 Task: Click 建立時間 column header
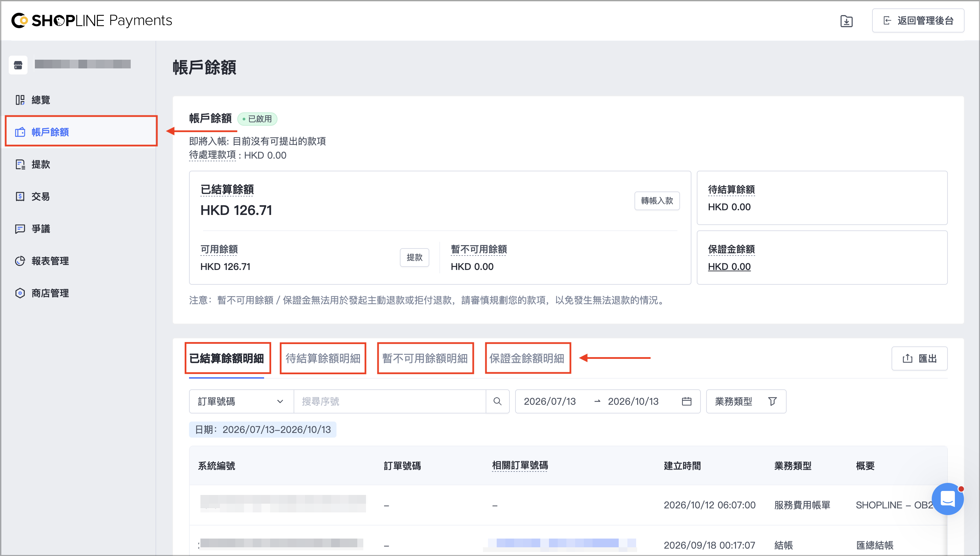pyautogui.click(x=682, y=466)
